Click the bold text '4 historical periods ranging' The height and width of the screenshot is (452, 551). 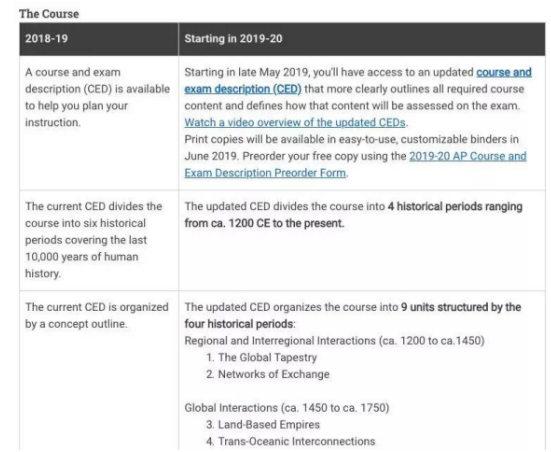point(455,207)
